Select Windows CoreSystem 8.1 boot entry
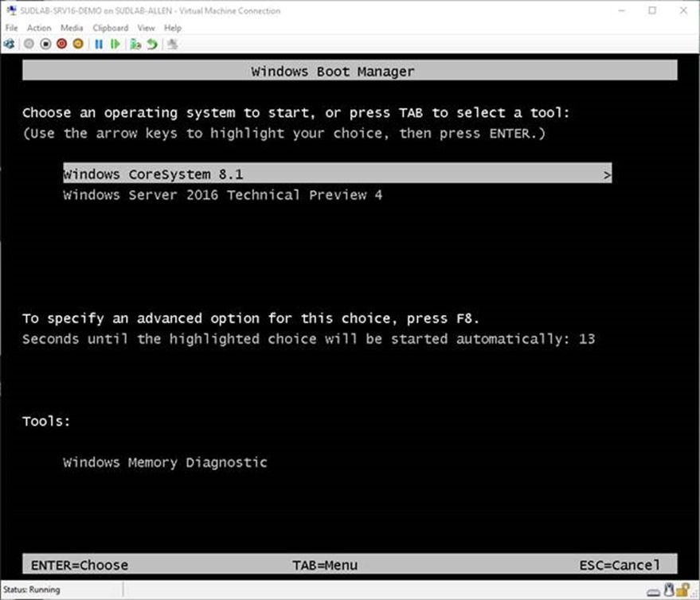Viewport: 700px width, 600px height. click(x=338, y=173)
